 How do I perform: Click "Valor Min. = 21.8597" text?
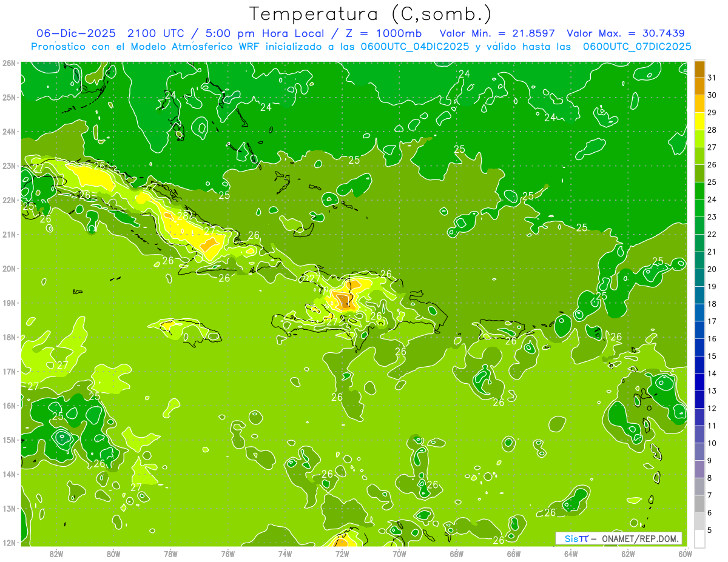tap(497, 33)
